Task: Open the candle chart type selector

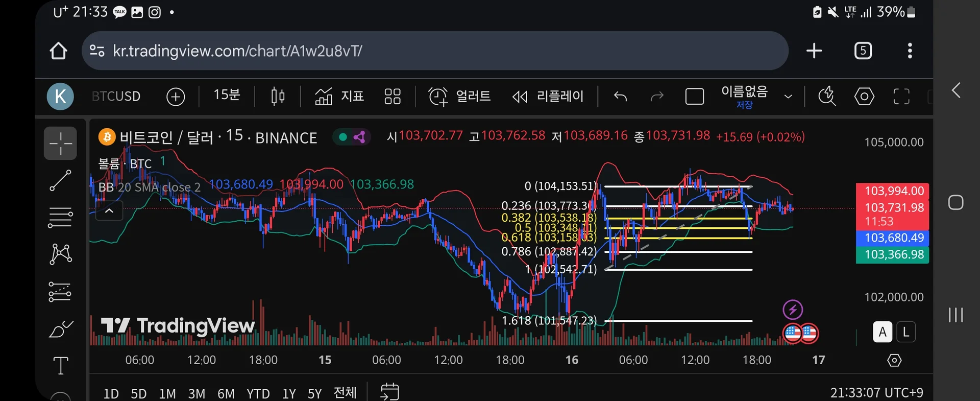Action: (x=278, y=97)
